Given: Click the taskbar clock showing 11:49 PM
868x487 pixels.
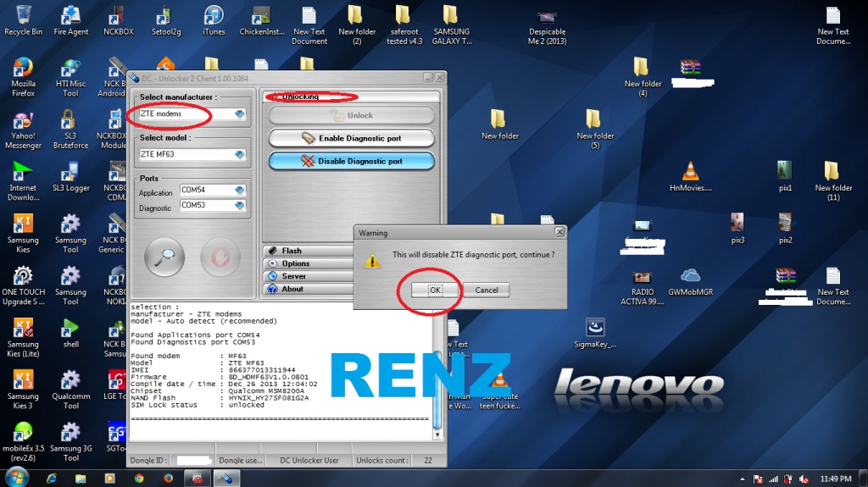Looking at the screenshot, I should pos(835,479).
